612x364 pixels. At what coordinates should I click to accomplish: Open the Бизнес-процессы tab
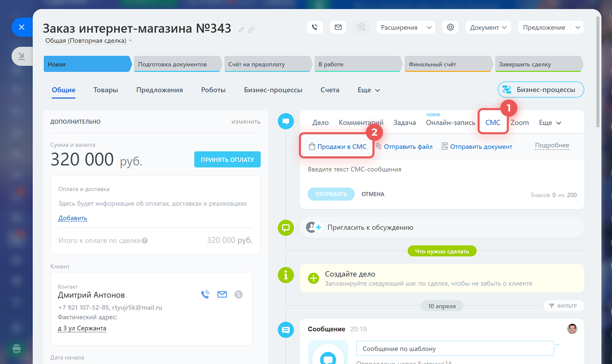(273, 90)
